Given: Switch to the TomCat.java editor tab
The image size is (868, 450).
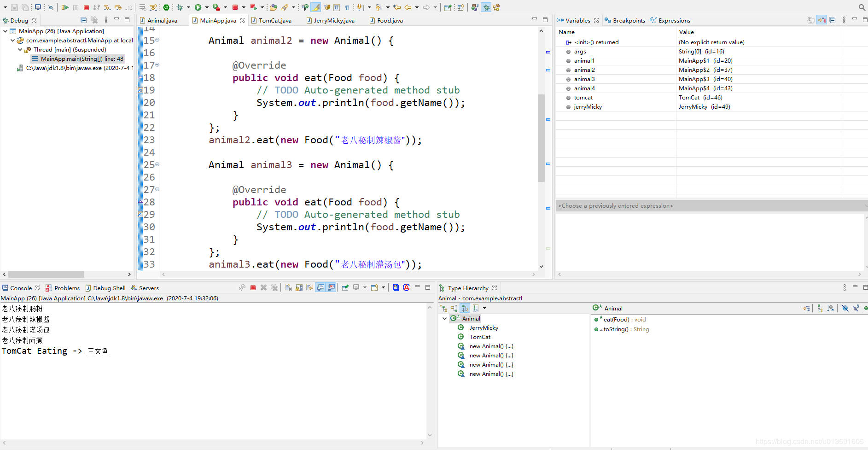Looking at the screenshot, I should [275, 20].
